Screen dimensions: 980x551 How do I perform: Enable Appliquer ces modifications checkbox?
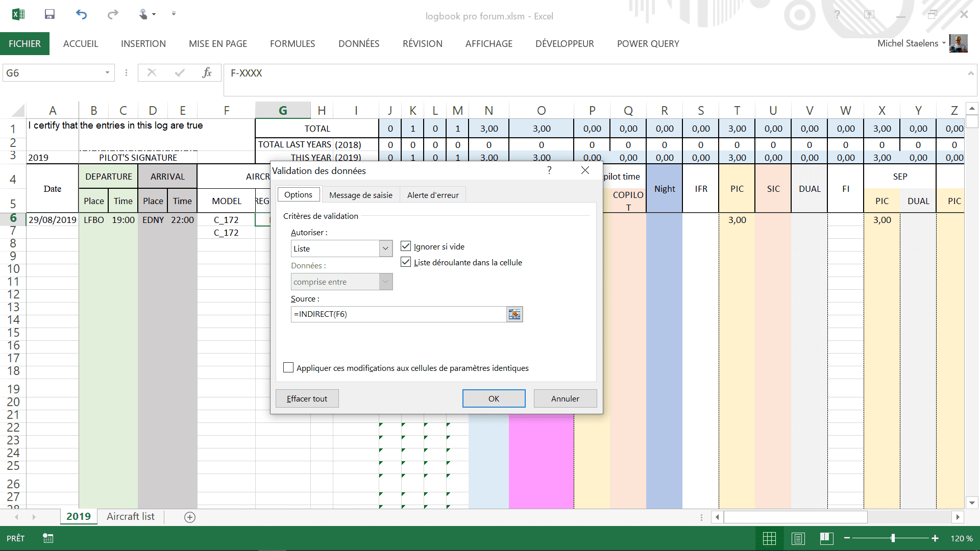[x=288, y=368]
